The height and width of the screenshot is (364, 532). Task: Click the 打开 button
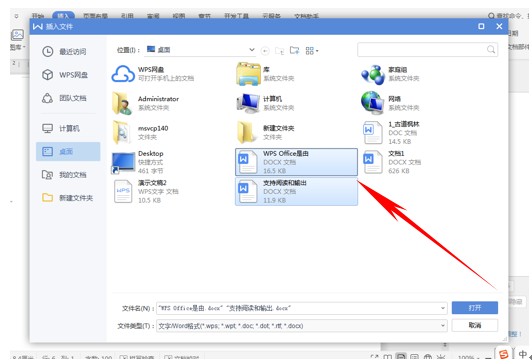[475, 308]
